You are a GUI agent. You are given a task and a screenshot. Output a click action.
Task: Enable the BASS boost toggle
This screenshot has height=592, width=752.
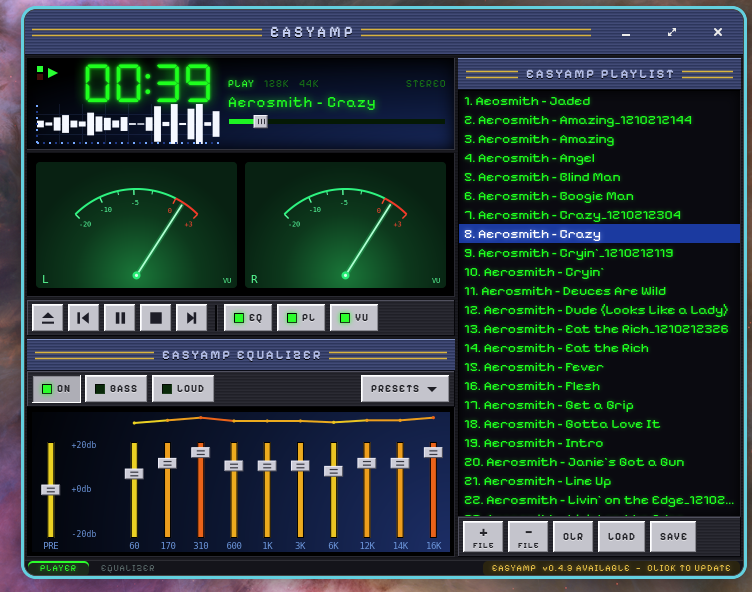tap(116, 389)
